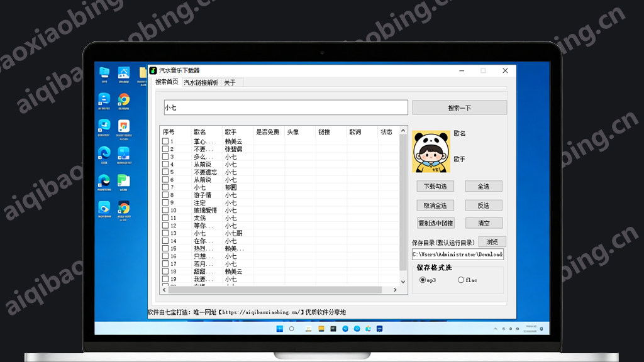Click into the search box containing 小七
Screen dimensions: 644x362
[x=286, y=107]
